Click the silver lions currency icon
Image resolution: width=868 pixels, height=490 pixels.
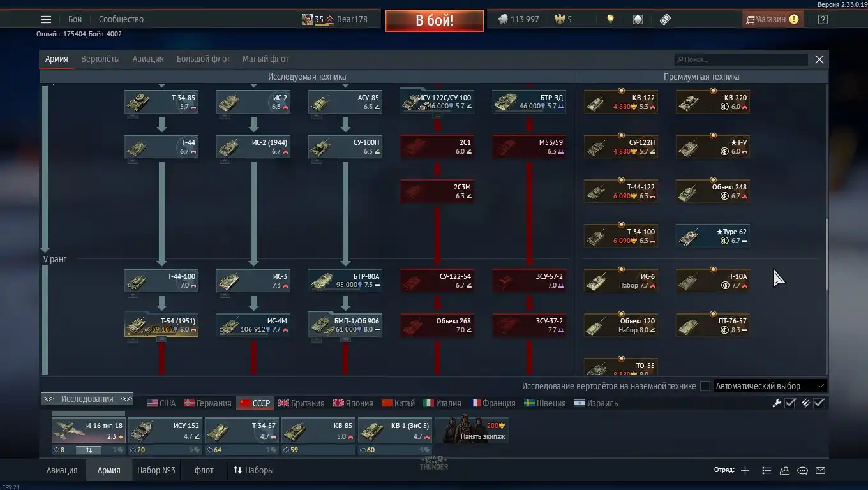[503, 19]
